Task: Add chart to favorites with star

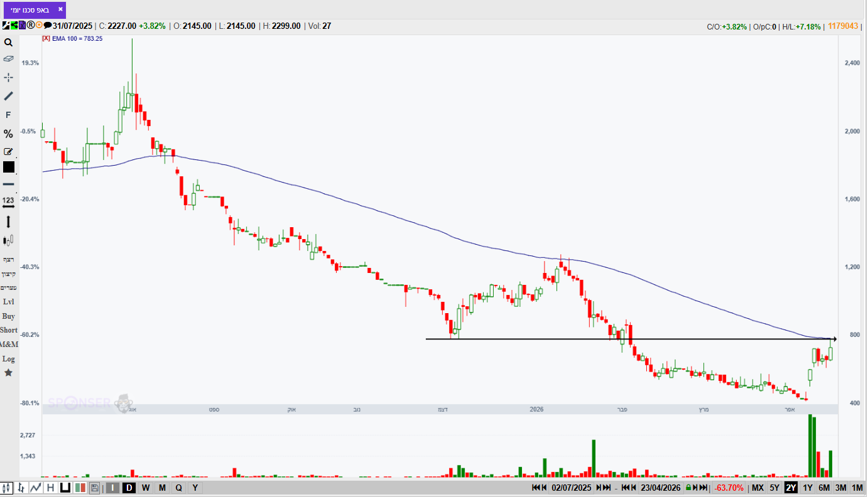Action: [8, 373]
